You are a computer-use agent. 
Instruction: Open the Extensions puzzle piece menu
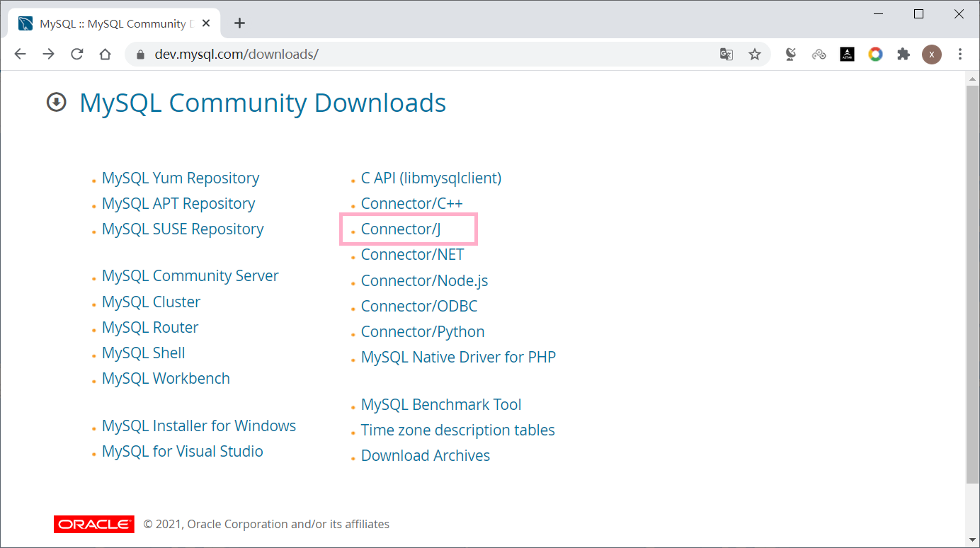904,54
